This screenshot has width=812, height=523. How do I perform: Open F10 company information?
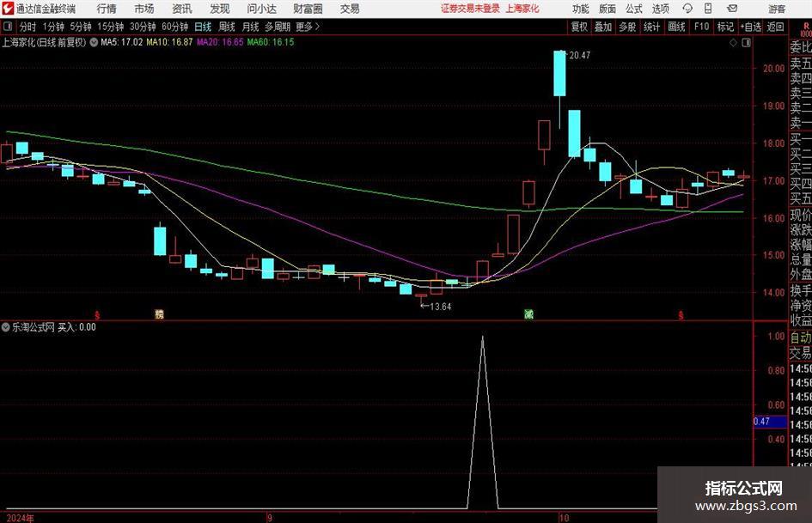[701, 27]
